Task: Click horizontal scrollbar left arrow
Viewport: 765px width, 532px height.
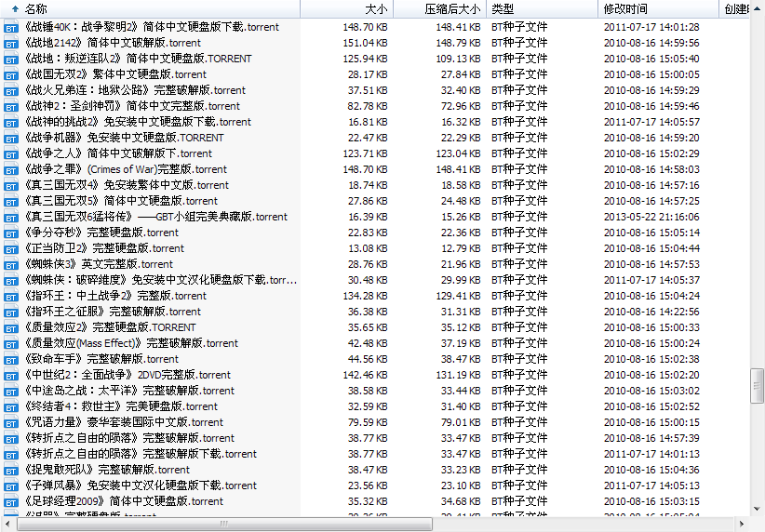Action: [x=7, y=525]
